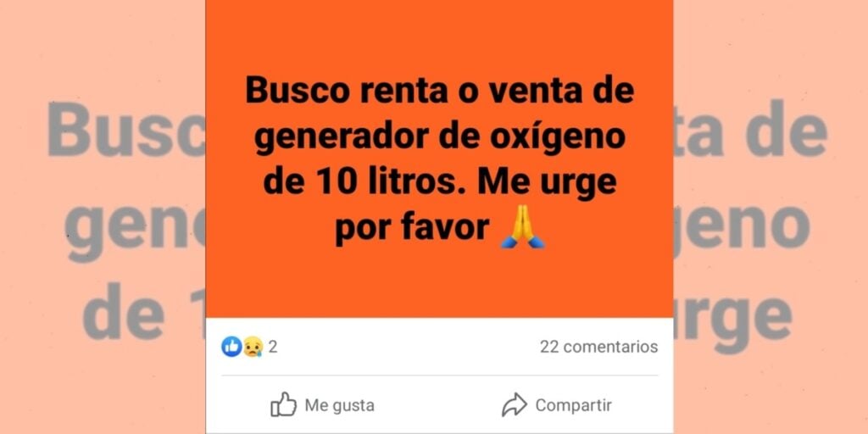Click the 'por favor' text
Image resolution: width=868 pixels, height=434 pixels.
click(412, 229)
